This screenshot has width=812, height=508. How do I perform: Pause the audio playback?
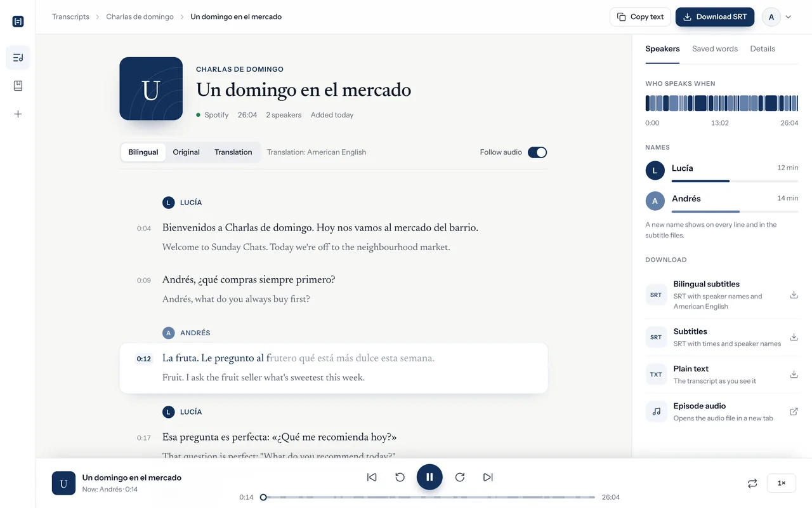coord(429,477)
